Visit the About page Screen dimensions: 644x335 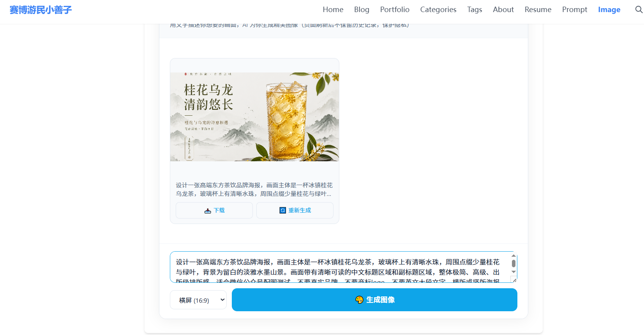point(503,10)
